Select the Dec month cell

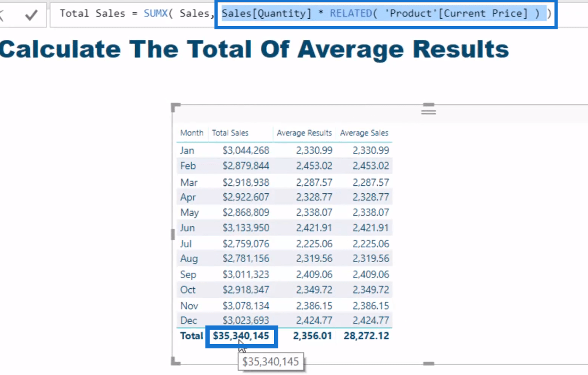point(188,321)
